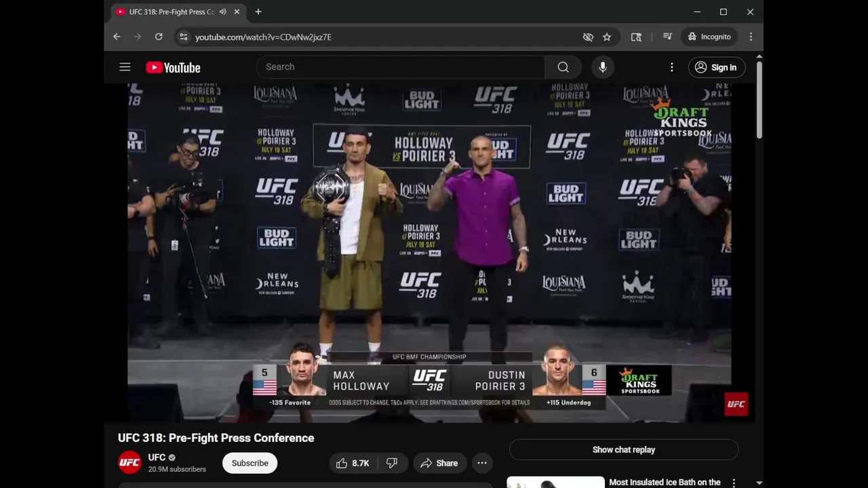Viewport: 868px width, 488px height.
Task: Sign in to YouTube
Action: tap(716, 67)
